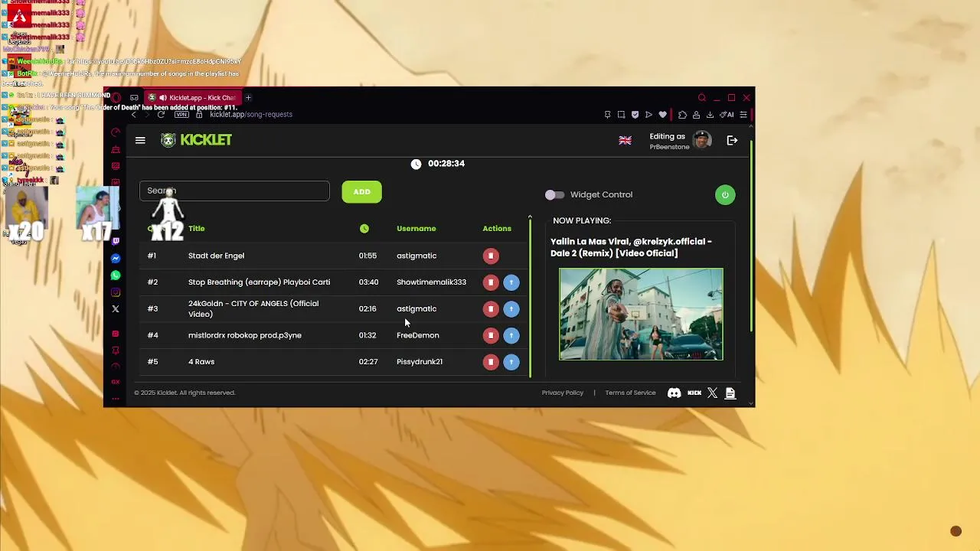Screen dimensions: 980x551
Task: Go back in browser history
Action: (134, 114)
